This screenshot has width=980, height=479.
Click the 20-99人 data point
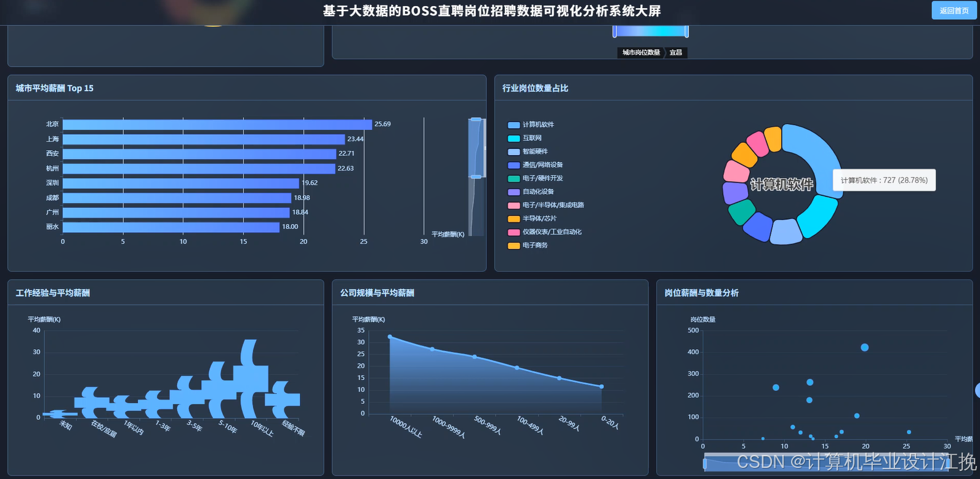(559, 378)
